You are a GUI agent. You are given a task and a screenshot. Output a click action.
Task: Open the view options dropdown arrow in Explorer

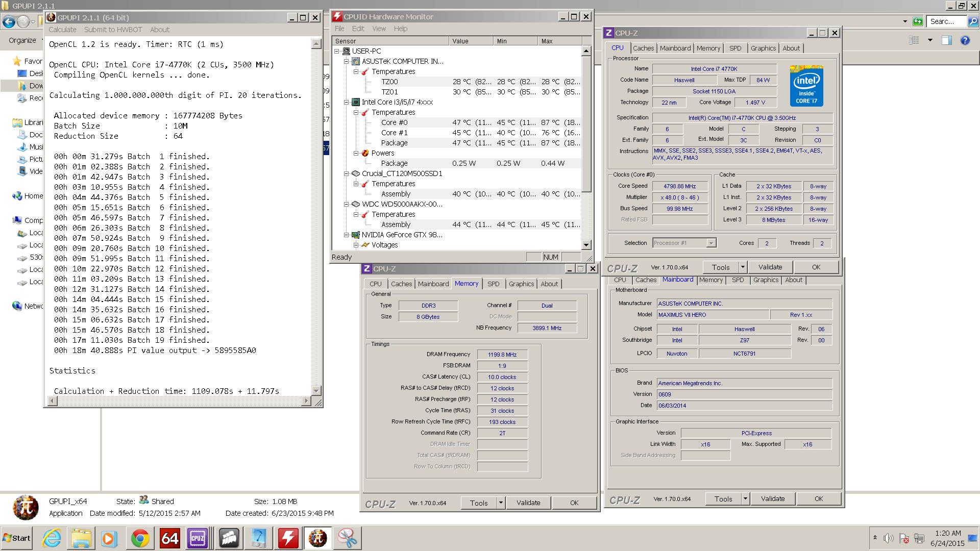[930, 40]
